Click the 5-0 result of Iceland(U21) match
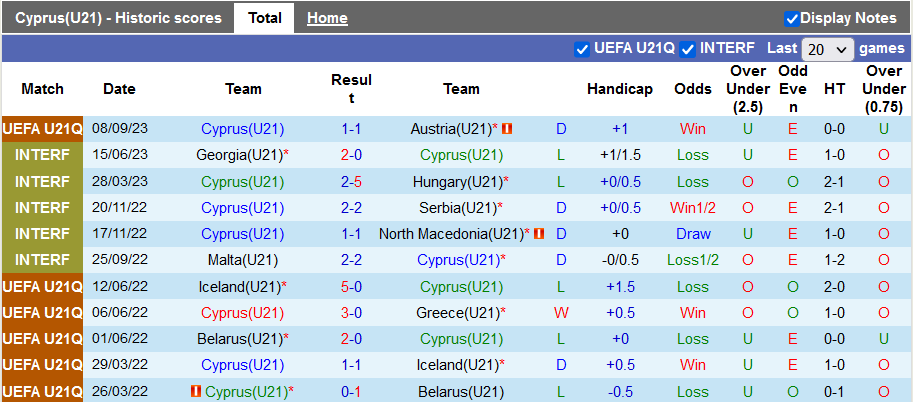This screenshot has height=402, width=913. pos(351,287)
